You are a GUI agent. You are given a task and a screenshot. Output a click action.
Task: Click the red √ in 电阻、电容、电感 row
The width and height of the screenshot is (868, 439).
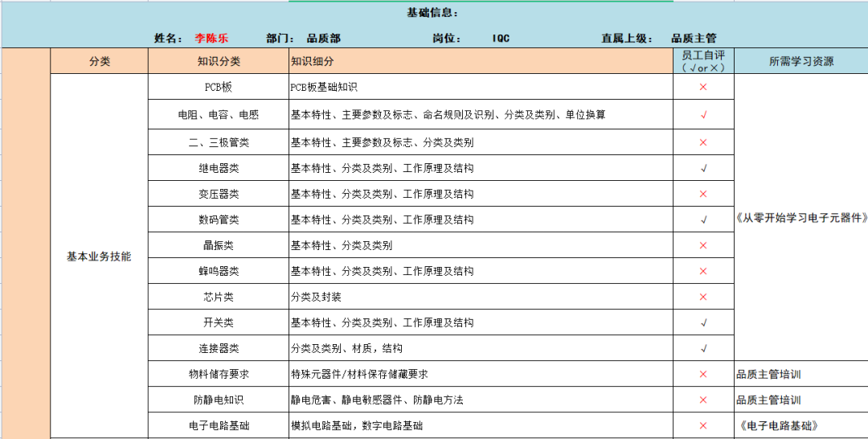703,115
